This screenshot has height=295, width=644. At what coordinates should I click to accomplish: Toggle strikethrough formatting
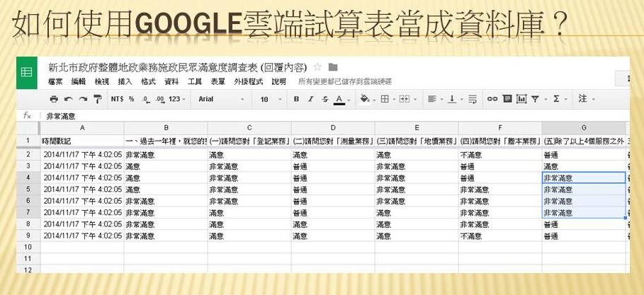(325, 99)
